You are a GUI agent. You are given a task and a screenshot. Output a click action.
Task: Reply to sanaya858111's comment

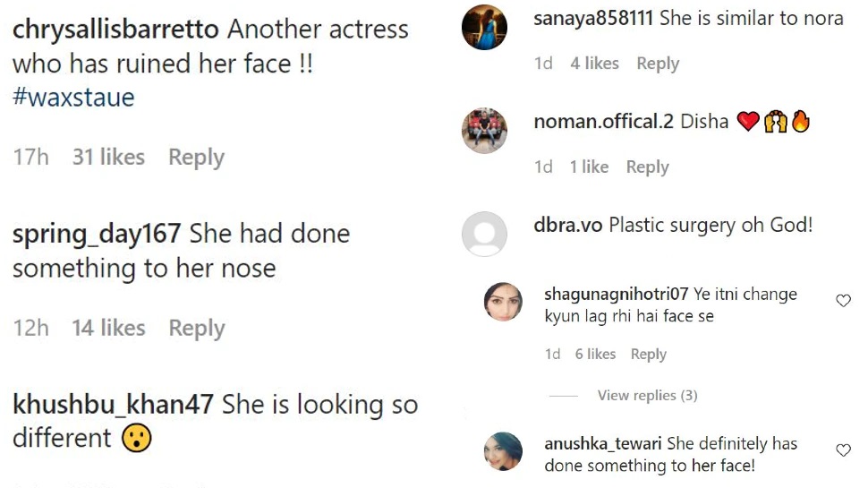pyautogui.click(x=658, y=64)
